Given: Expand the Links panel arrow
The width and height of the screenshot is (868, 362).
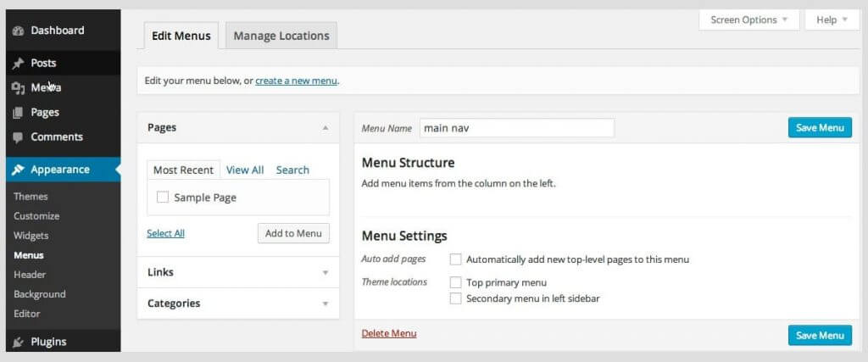Looking at the screenshot, I should click(x=325, y=272).
